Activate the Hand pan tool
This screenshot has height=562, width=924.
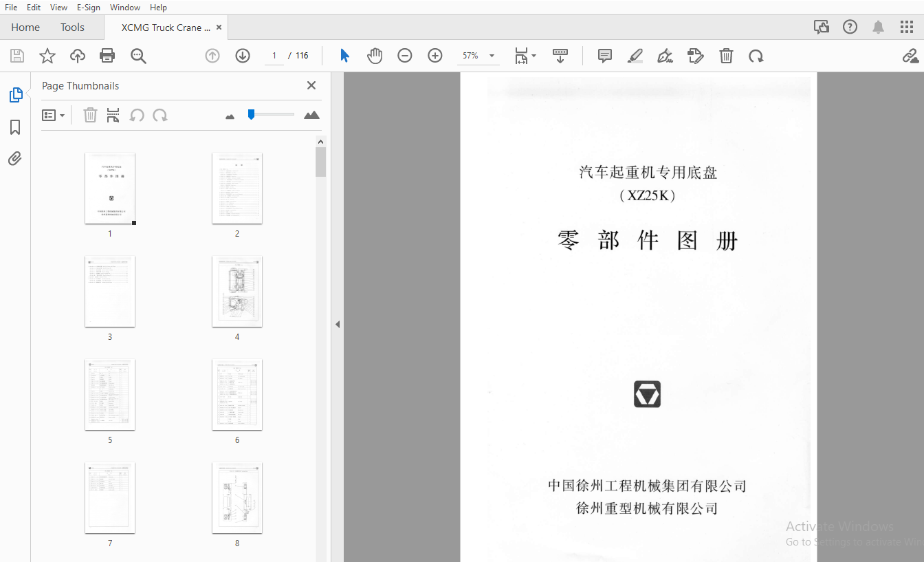click(375, 56)
